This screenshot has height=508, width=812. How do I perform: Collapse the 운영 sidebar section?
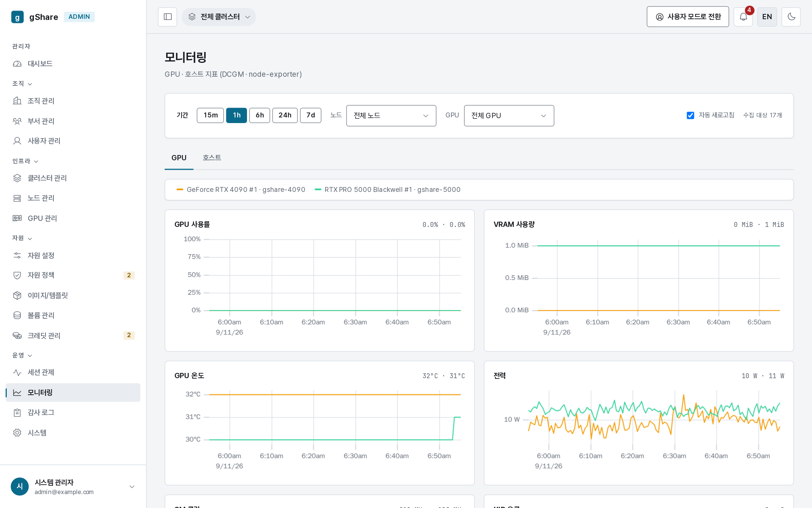point(22,355)
